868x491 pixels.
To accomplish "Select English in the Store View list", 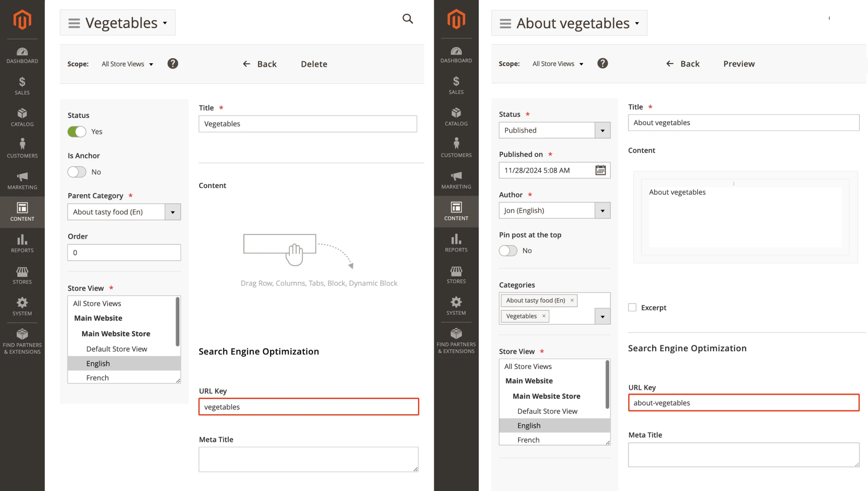I will (98, 363).
